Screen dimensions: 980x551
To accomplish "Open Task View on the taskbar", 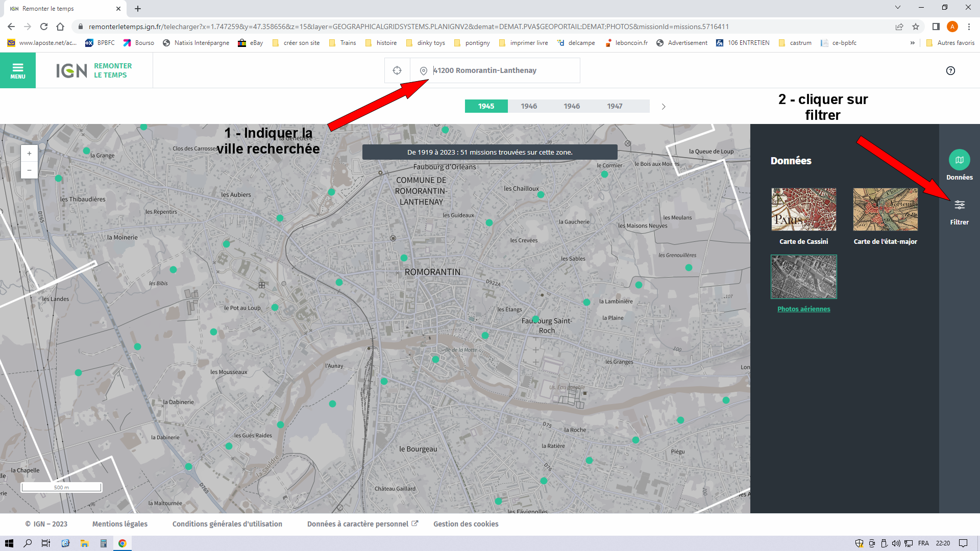I will (46, 543).
